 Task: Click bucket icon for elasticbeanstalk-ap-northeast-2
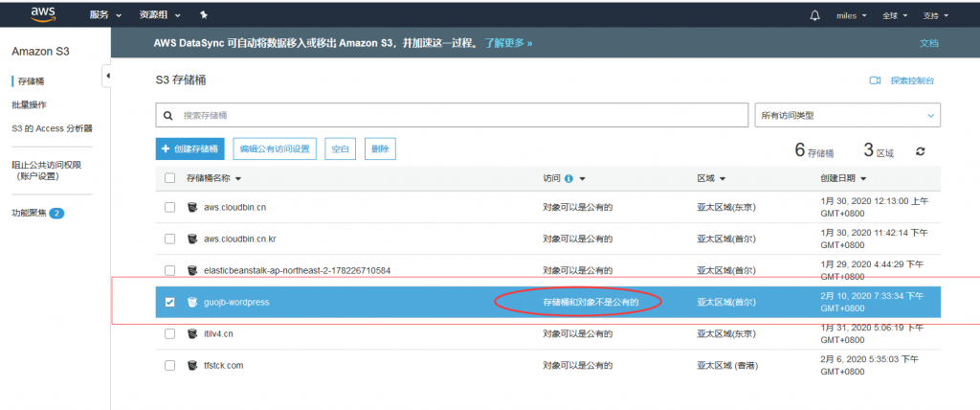click(191, 270)
